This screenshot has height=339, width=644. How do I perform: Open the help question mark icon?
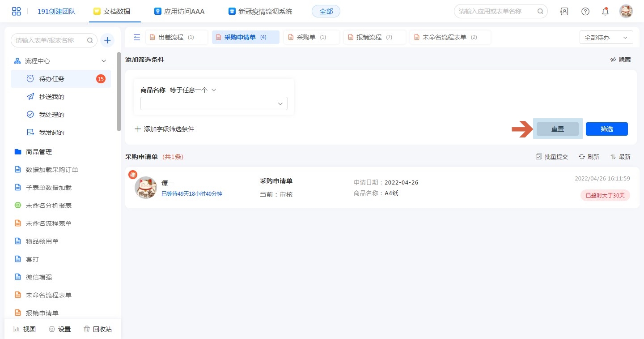click(x=585, y=12)
